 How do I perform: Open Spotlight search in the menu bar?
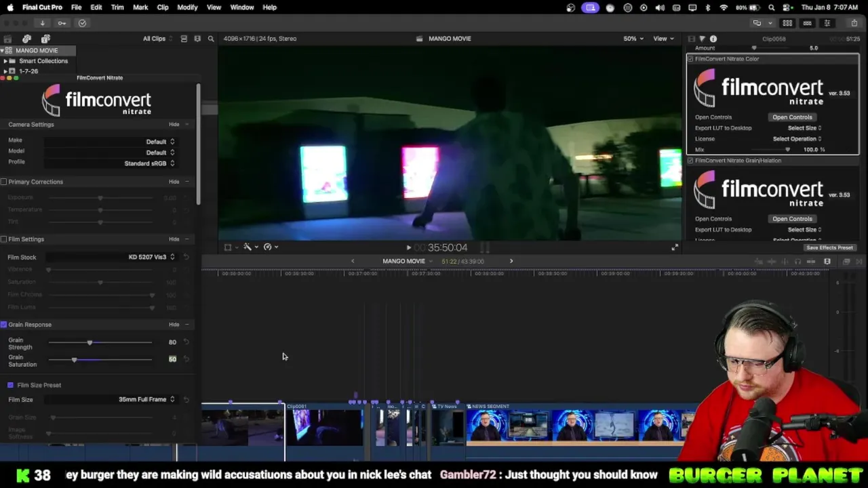click(x=772, y=7)
